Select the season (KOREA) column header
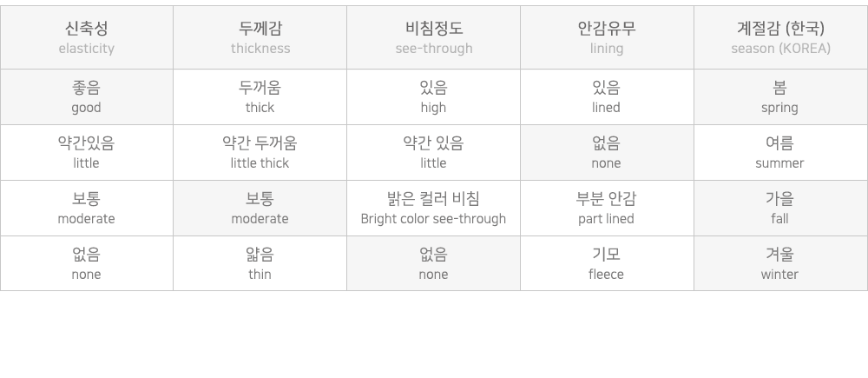 coord(780,37)
